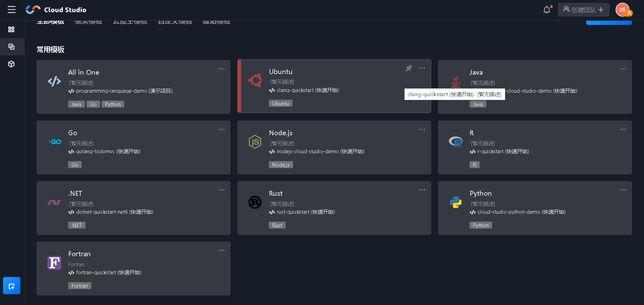Click the Rust gear logo
644x305 pixels.
click(255, 202)
